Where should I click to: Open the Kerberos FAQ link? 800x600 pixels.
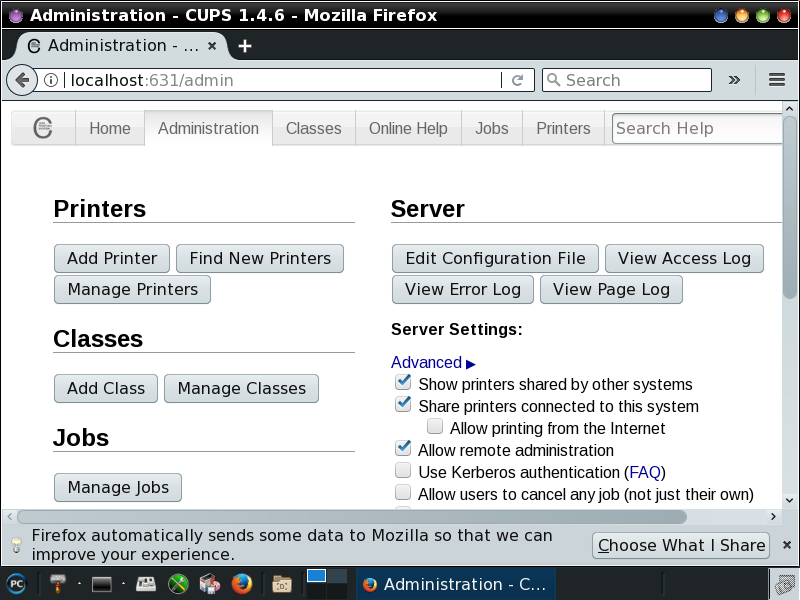[x=645, y=472]
